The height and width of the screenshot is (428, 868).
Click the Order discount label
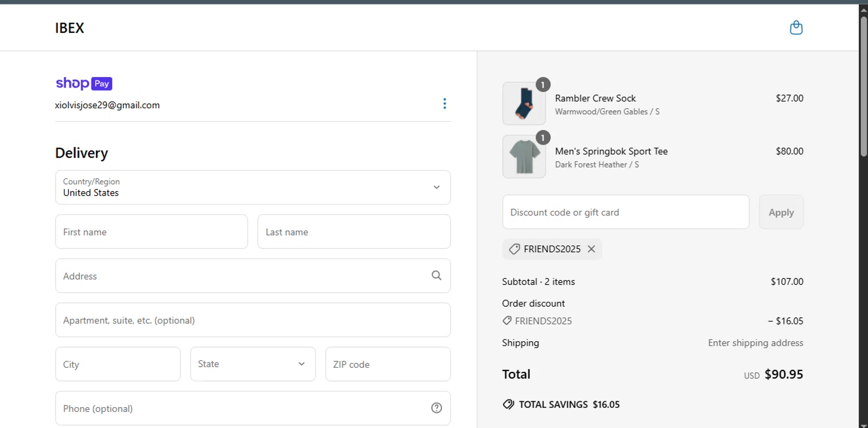534,303
